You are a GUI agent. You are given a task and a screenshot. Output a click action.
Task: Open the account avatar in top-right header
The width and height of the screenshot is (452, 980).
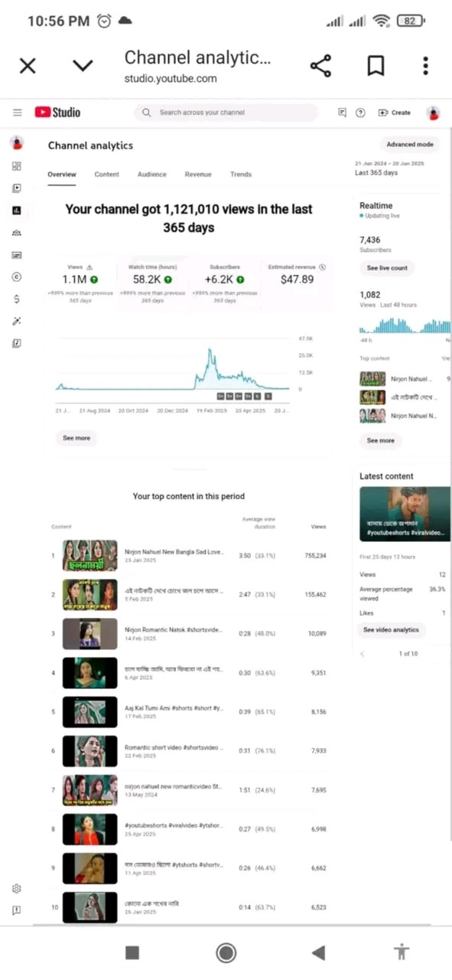(x=434, y=113)
